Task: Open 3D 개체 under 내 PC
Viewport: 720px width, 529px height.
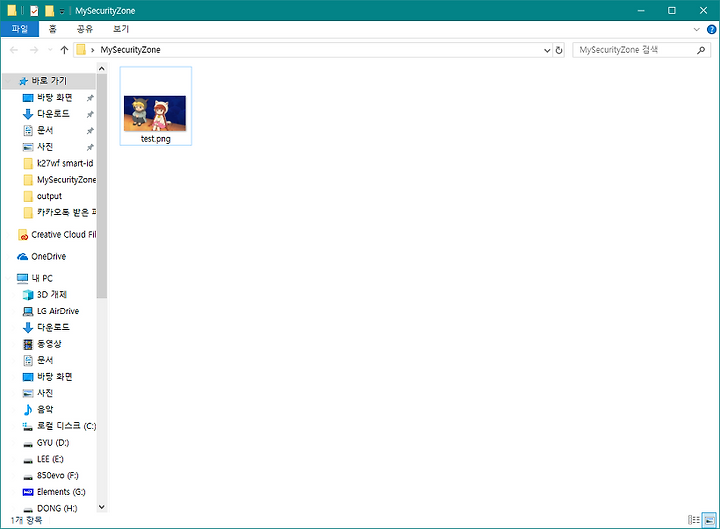Action: (51, 294)
